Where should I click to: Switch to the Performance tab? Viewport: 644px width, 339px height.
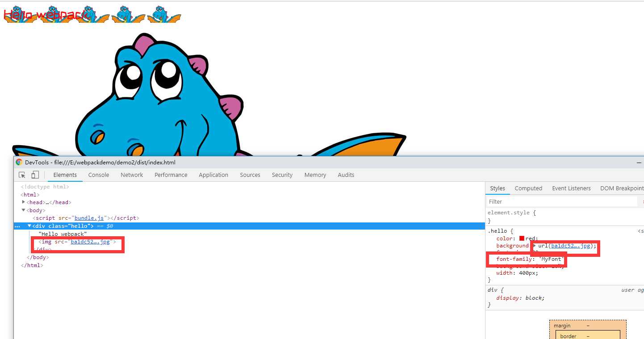[171, 175]
